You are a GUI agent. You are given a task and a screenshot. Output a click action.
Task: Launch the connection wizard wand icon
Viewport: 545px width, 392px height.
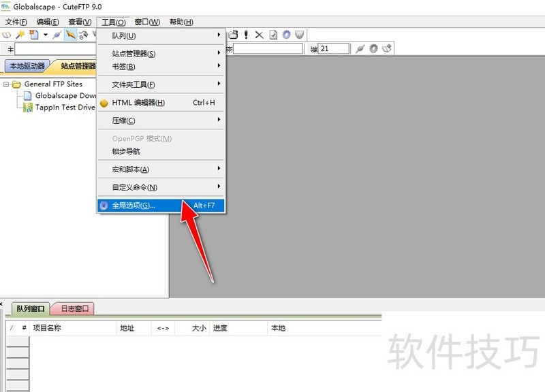pyautogui.click(x=20, y=35)
